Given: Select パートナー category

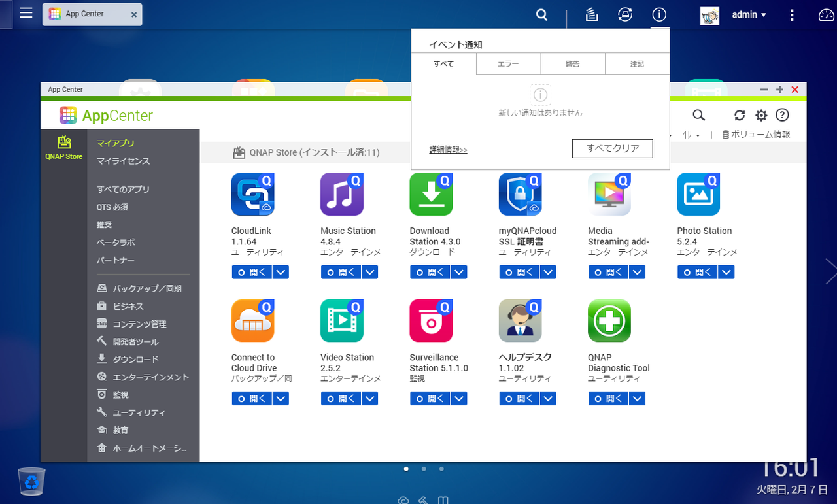Looking at the screenshot, I should pos(116,260).
